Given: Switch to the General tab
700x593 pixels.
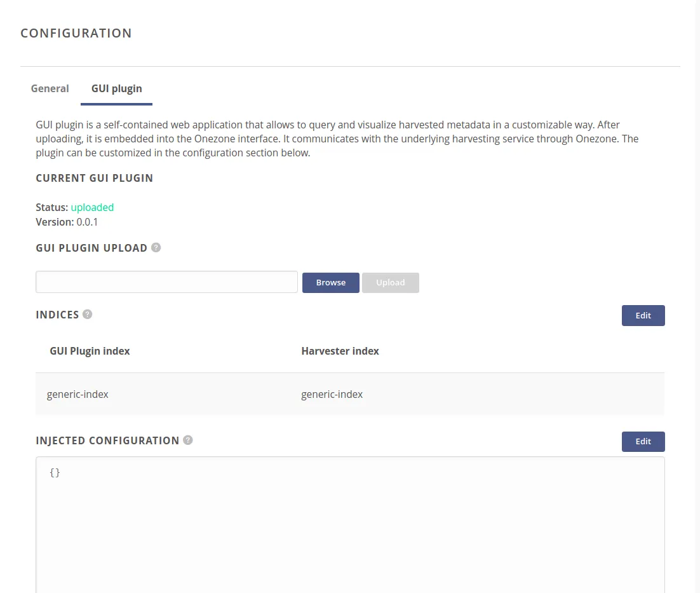Looking at the screenshot, I should click(50, 88).
